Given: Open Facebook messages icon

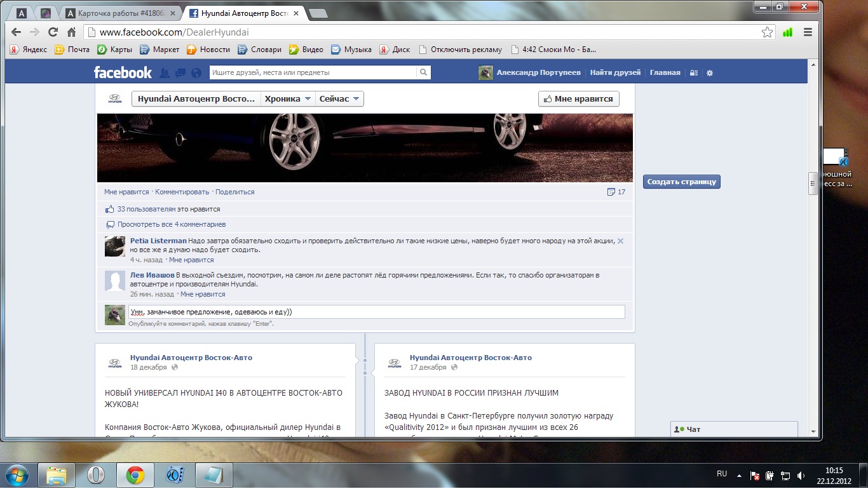Looking at the screenshot, I should point(180,72).
